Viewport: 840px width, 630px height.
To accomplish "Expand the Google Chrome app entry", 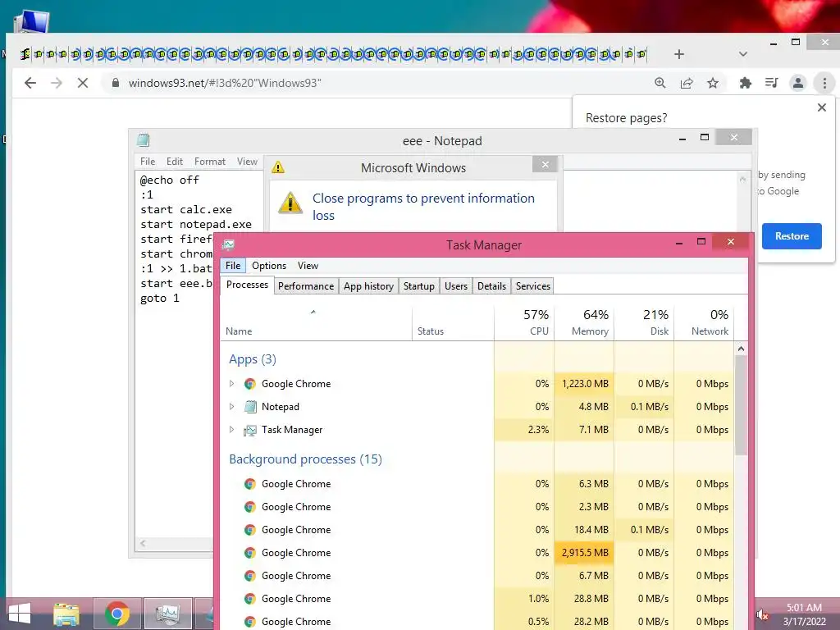I will point(231,384).
